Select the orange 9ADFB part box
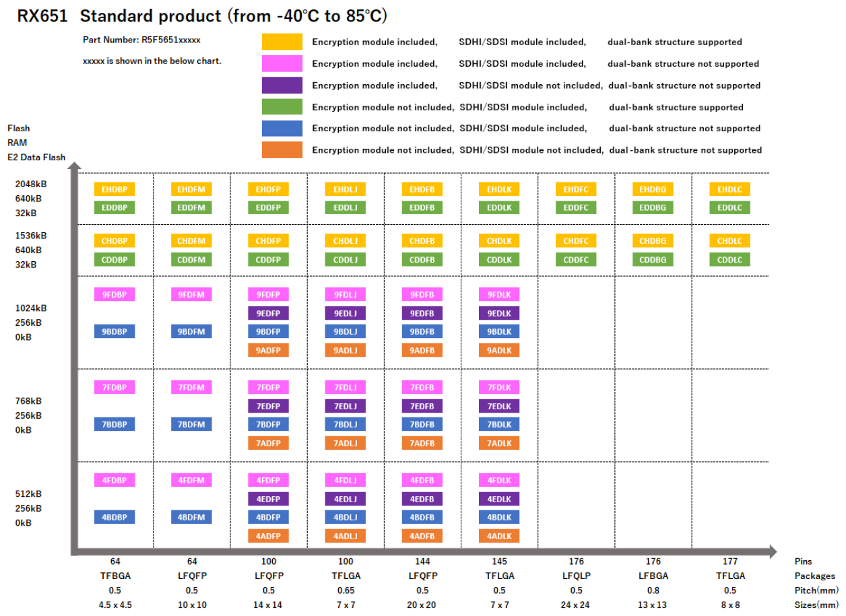Image resolution: width=846 pixels, height=616 pixels. coord(422,350)
